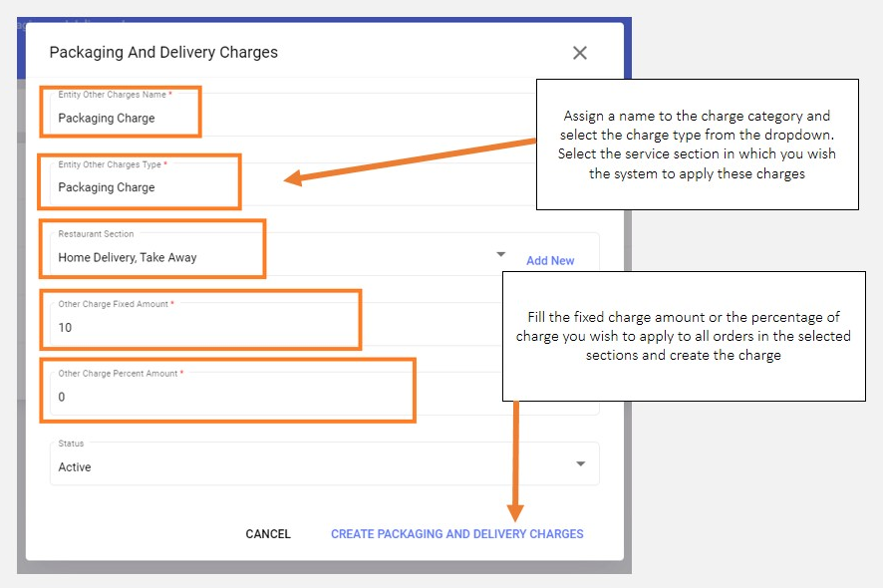Screen dimensions: 883x588
Task: Click the Add New link
Action: (550, 261)
